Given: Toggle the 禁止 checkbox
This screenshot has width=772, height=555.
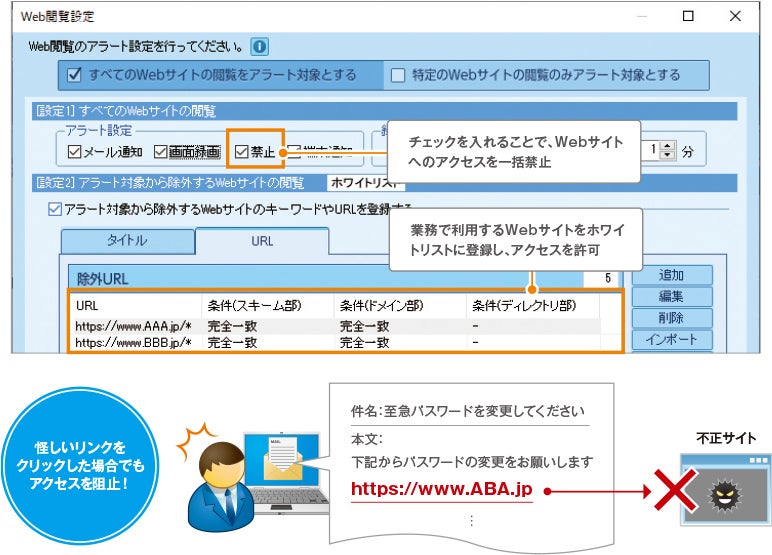Looking at the screenshot, I should tap(242, 152).
